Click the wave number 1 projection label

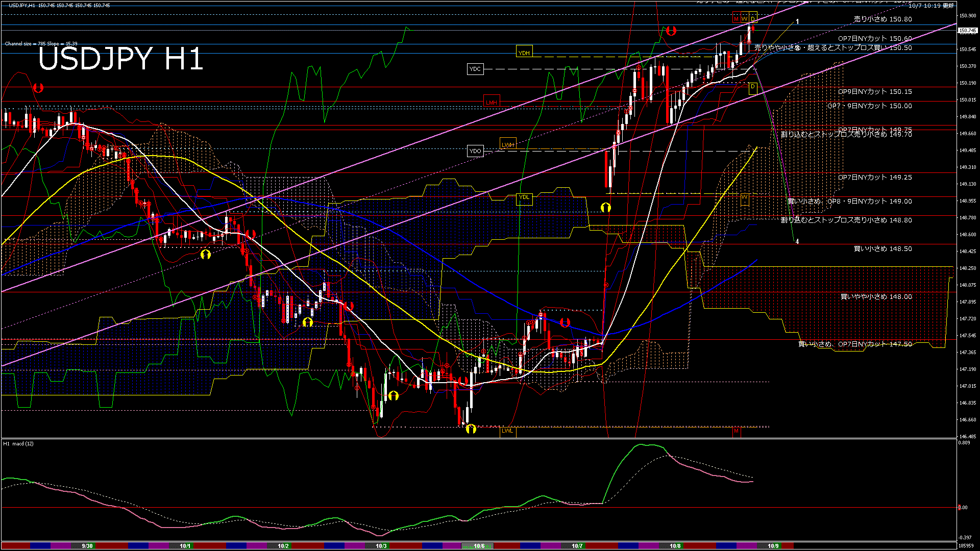coord(797,22)
